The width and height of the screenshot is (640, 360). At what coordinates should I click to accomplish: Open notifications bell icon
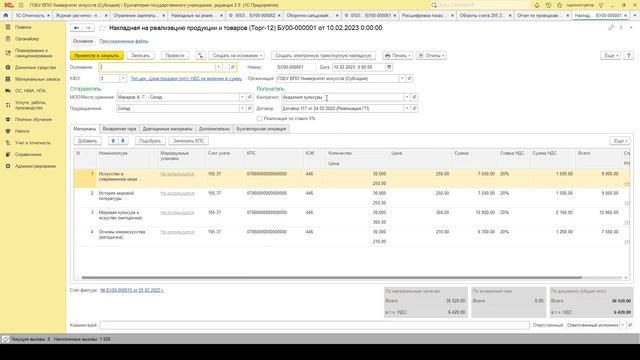click(x=537, y=5)
